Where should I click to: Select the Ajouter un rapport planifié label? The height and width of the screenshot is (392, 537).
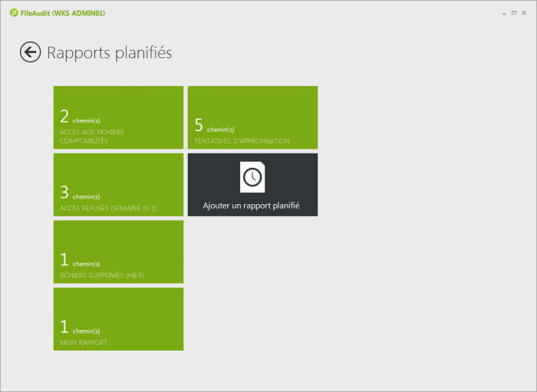pos(251,206)
